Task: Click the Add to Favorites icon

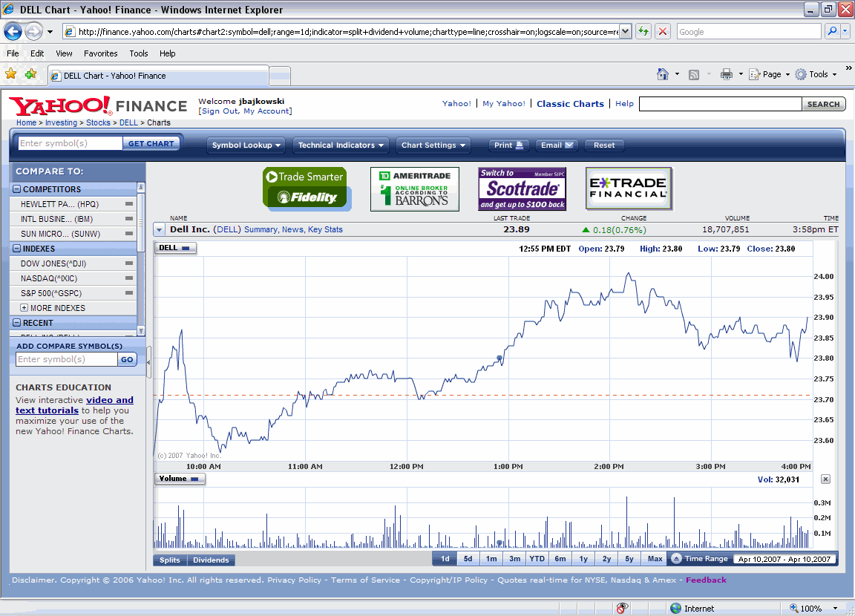Action: (30, 74)
